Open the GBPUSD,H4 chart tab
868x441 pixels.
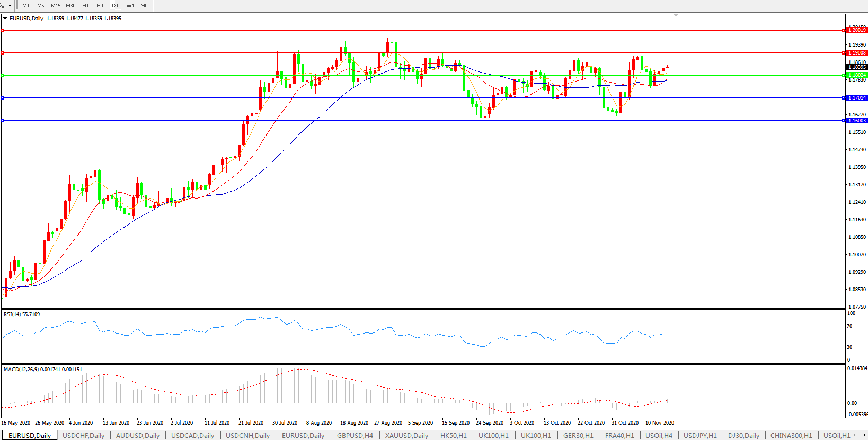pyautogui.click(x=355, y=436)
